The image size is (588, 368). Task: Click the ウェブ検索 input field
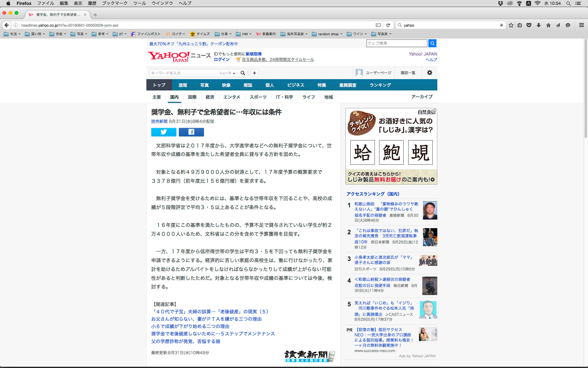pos(396,43)
